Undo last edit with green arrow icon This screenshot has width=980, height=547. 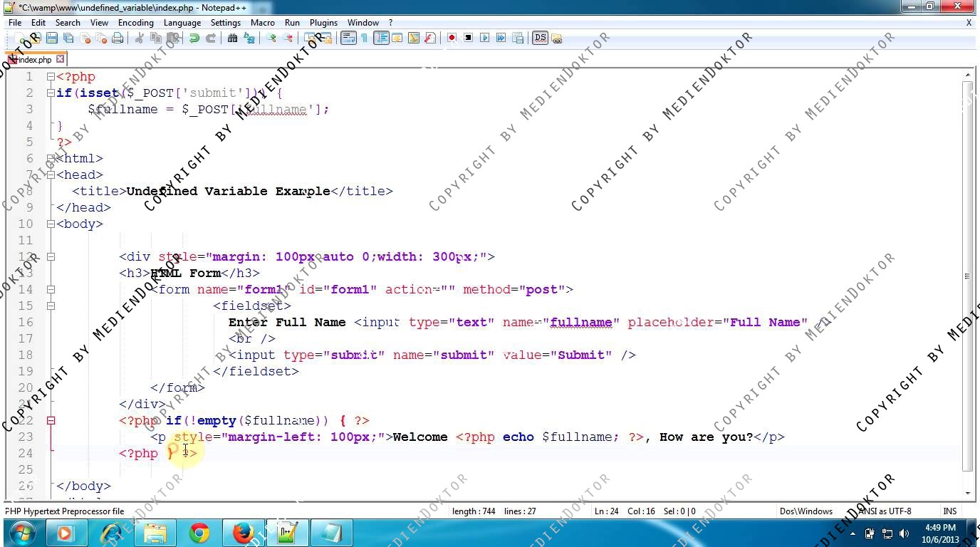coord(194,38)
